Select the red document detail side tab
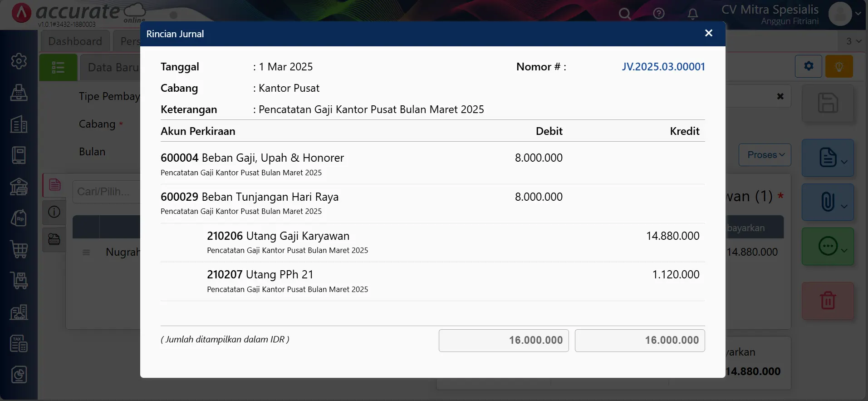Image resolution: width=868 pixels, height=401 pixels. coord(54,185)
